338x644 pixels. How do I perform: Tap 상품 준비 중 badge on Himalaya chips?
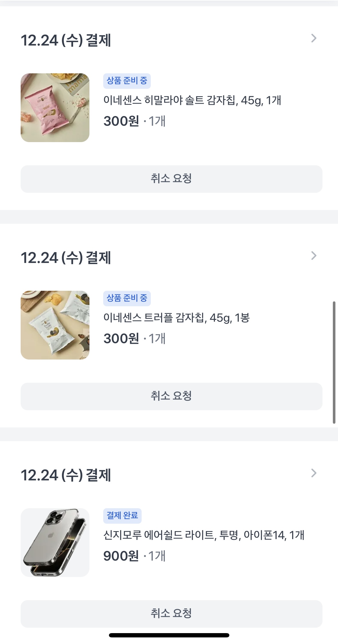point(127,81)
